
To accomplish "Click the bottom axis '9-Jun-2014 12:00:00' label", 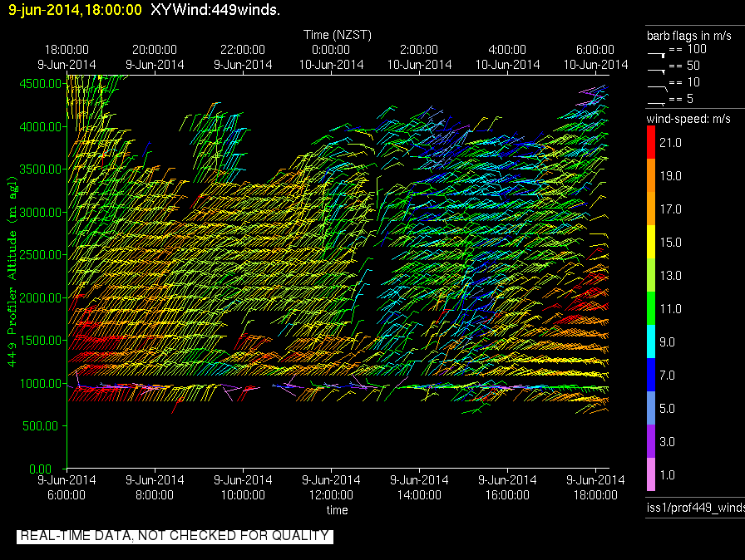I will [331, 488].
